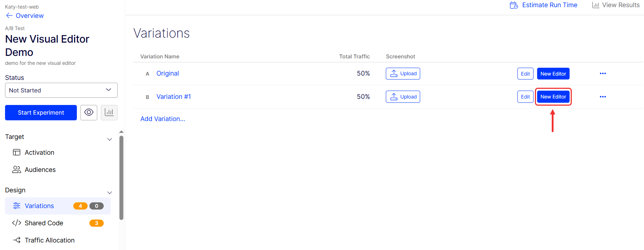644x250 pixels.
Task: Open Audiences in the sidebar
Action: pyautogui.click(x=40, y=170)
